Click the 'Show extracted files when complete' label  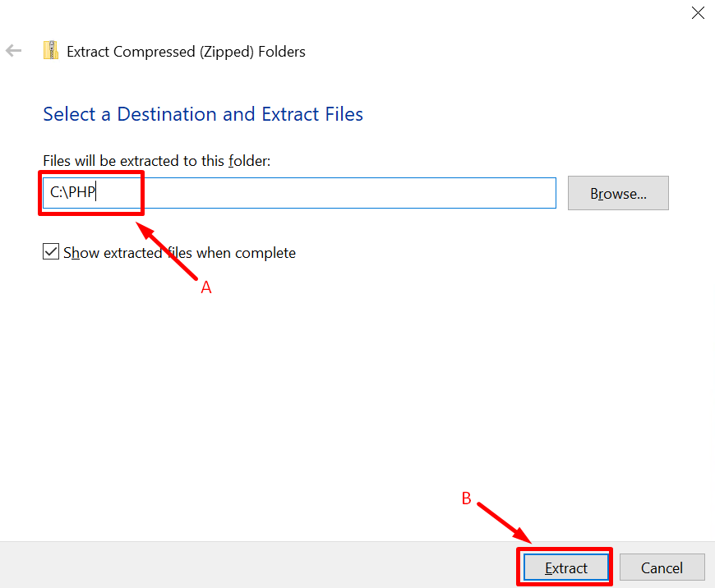point(179,253)
